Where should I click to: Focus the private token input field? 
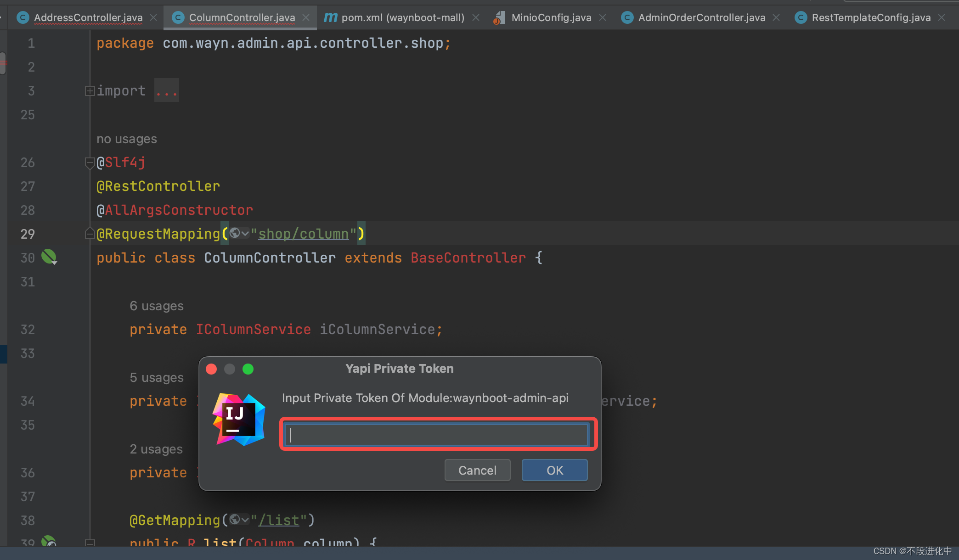pyautogui.click(x=436, y=435)
